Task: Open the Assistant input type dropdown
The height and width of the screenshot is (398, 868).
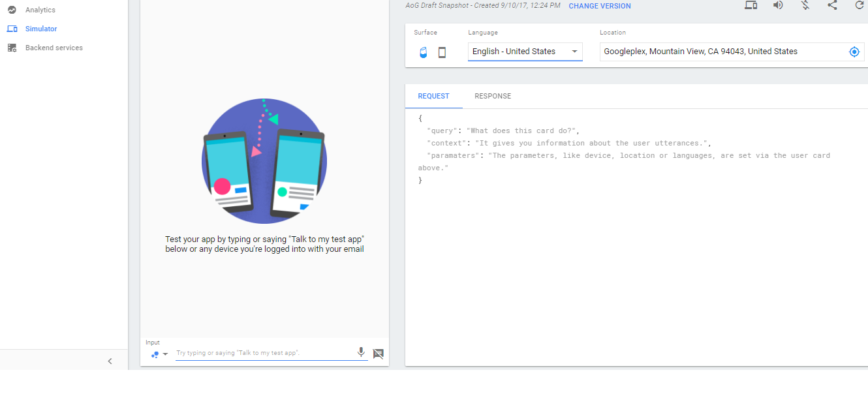Action: (x=159, y=354)
